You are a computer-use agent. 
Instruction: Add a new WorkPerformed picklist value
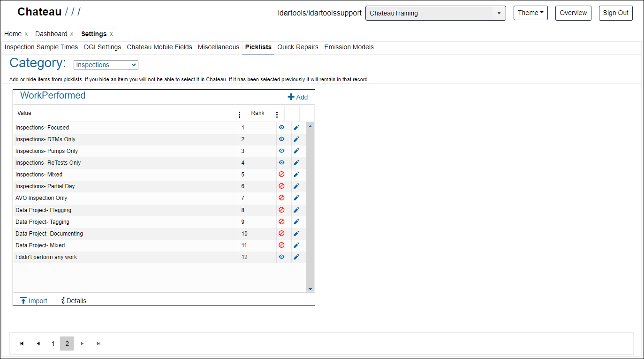point(298,97)
